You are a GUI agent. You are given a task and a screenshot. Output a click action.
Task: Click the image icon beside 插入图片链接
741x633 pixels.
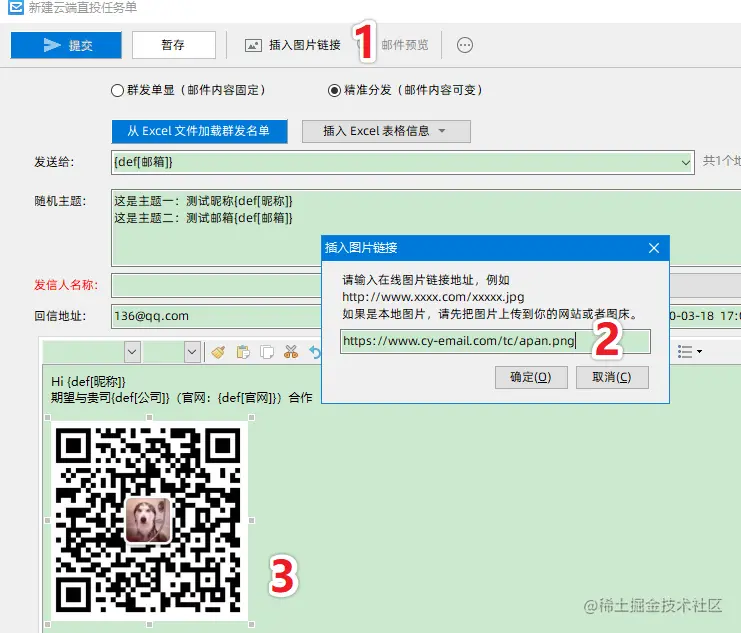point(253,45)
